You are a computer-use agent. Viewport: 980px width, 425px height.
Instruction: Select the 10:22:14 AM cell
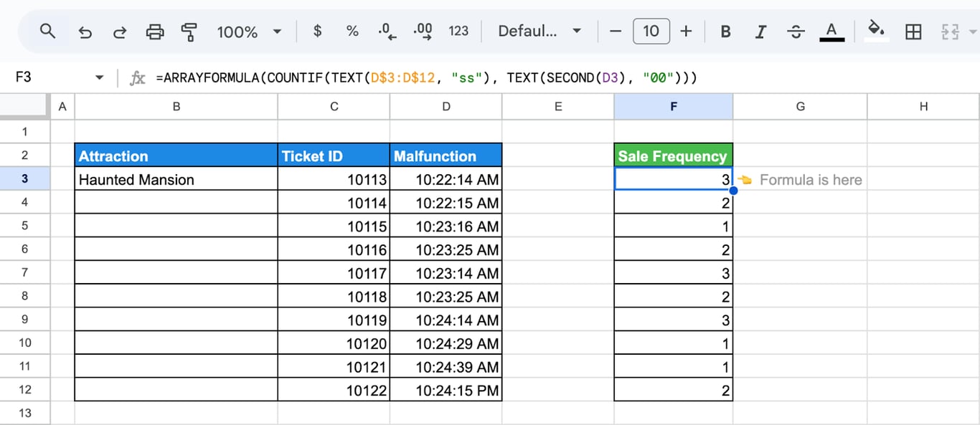point(446,179)
